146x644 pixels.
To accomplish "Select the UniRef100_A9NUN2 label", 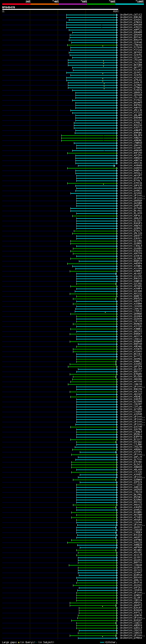I will 131,140.
